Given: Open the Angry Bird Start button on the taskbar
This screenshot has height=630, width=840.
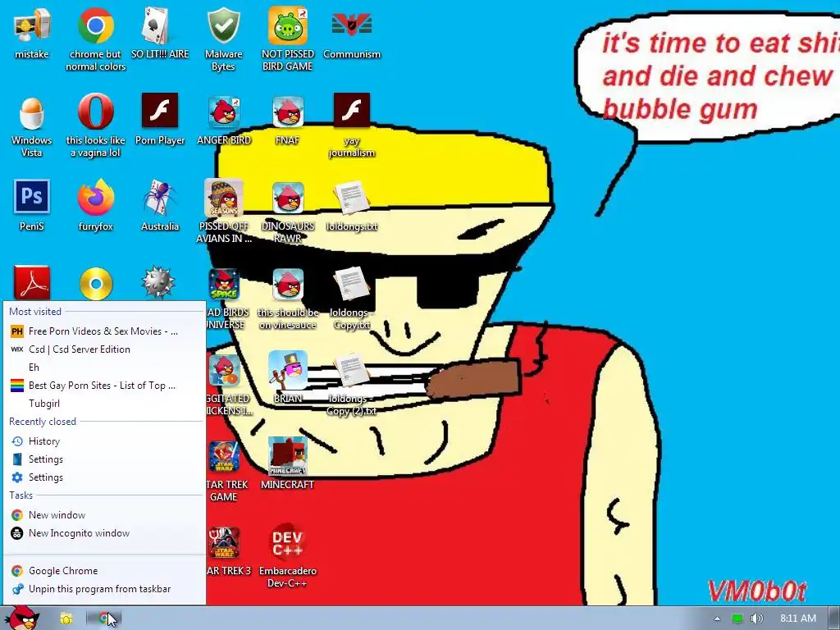Looking at the screenshot, I should (x=21, y=618).
